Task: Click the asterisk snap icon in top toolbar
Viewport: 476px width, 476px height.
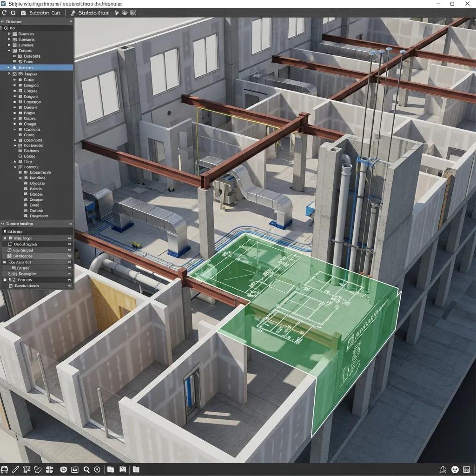Action: (116, 13)
